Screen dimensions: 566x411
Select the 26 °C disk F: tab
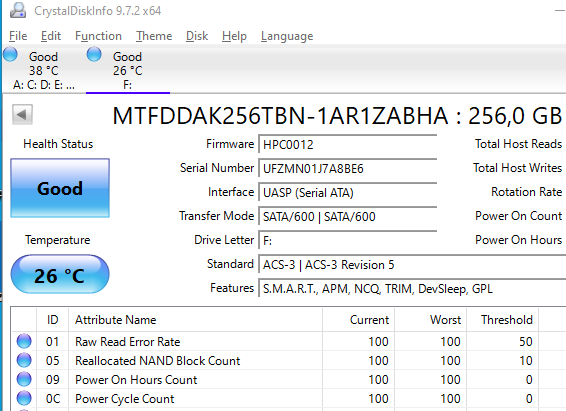tap(127, 70)
